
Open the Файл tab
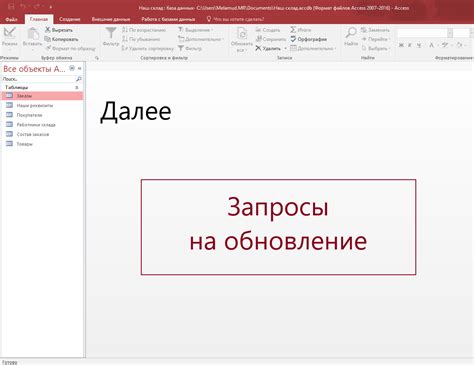(11, 19)
